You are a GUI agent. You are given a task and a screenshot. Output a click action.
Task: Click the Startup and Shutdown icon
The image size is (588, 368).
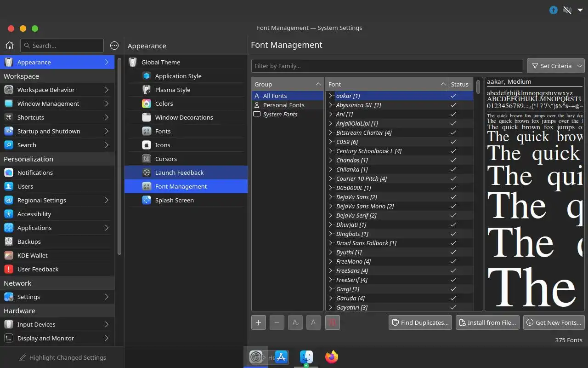[x=8, y=131]
